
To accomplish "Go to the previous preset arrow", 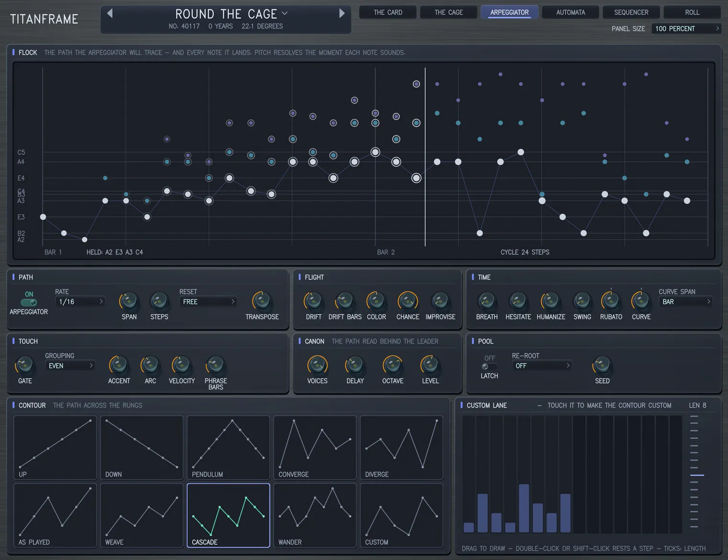I will (x=110, y=13).
